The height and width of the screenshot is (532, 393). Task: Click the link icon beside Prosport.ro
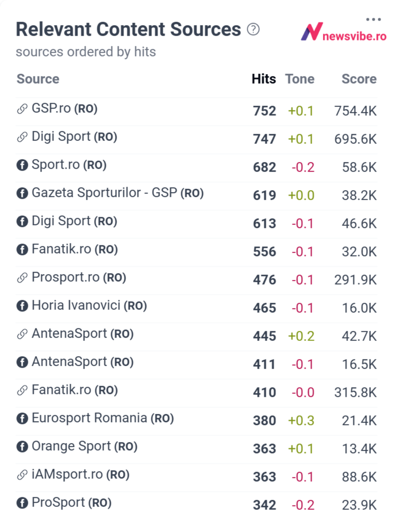(22, 278)
